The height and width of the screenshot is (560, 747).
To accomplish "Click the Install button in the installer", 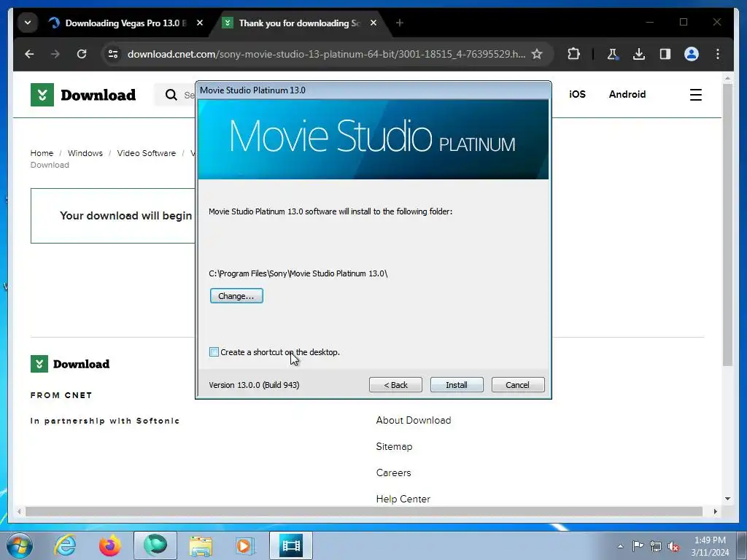I will (457, 385).
